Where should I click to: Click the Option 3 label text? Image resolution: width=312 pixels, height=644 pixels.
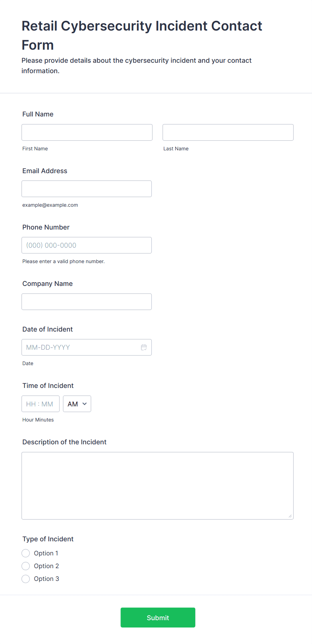(x=46, y=579)
